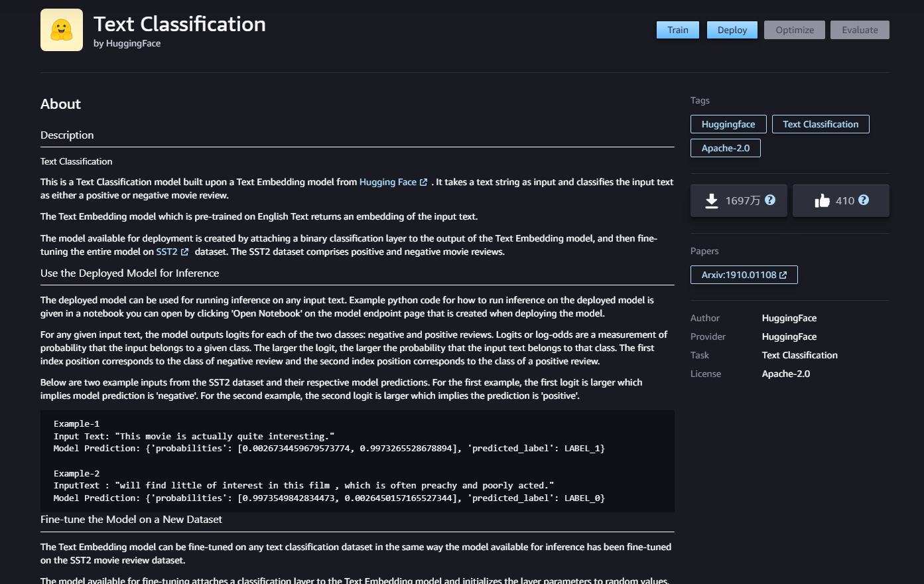Image resolution: width=924 pixels, height=584 pixels.
Task: Click the Description section heading
Action: [67, 135]
